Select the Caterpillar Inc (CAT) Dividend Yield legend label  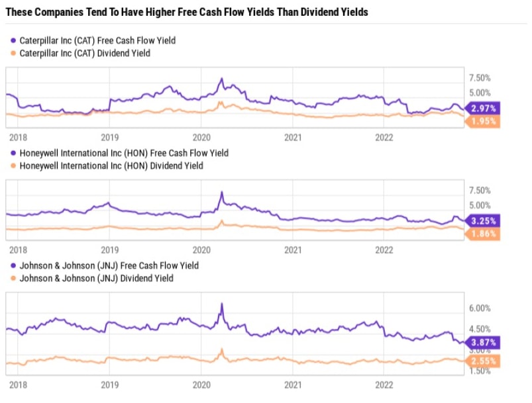[x=85, y=53]
